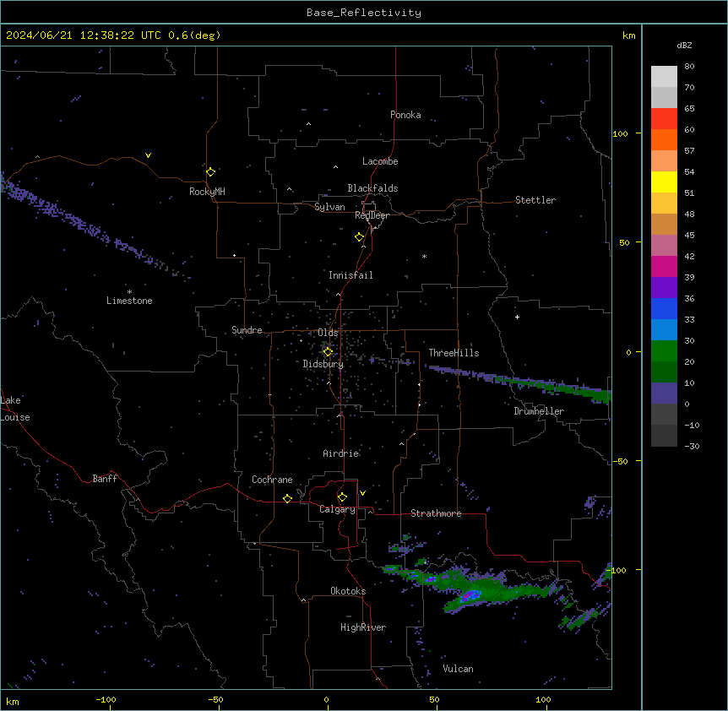Click the blue-magenta storm core northeast of HighRiver
Viewport: 728px width, 711px height.
point(471,595)
